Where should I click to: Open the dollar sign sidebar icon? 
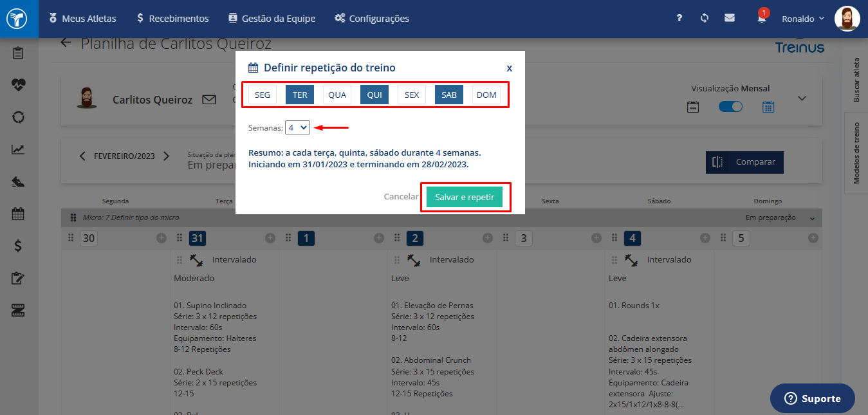[x=18, y=245]
